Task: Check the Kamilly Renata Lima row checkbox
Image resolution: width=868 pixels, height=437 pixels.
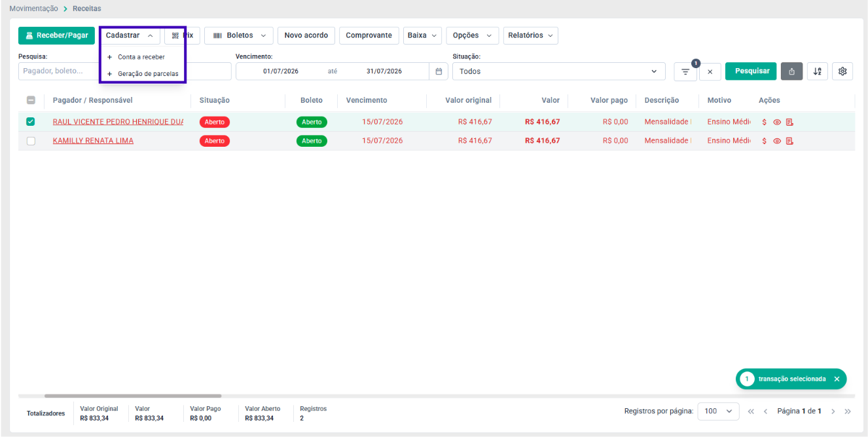Action: click(x=31, y=141)
